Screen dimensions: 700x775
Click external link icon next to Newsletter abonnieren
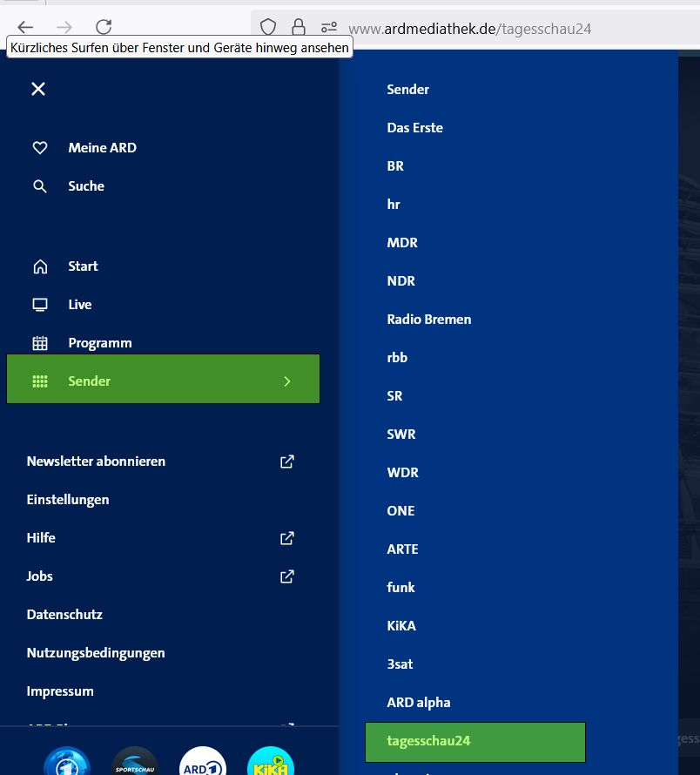tap(287, 462)
